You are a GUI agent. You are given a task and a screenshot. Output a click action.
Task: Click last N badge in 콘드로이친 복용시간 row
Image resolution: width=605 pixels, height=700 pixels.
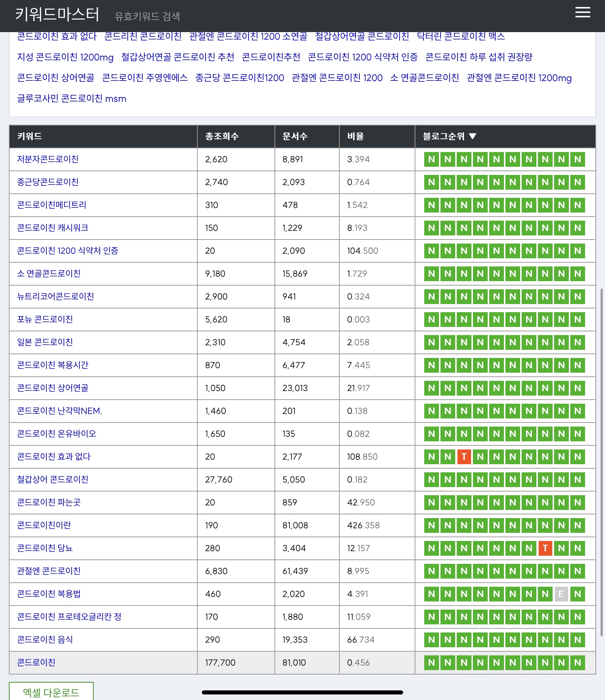coord(578,365)
